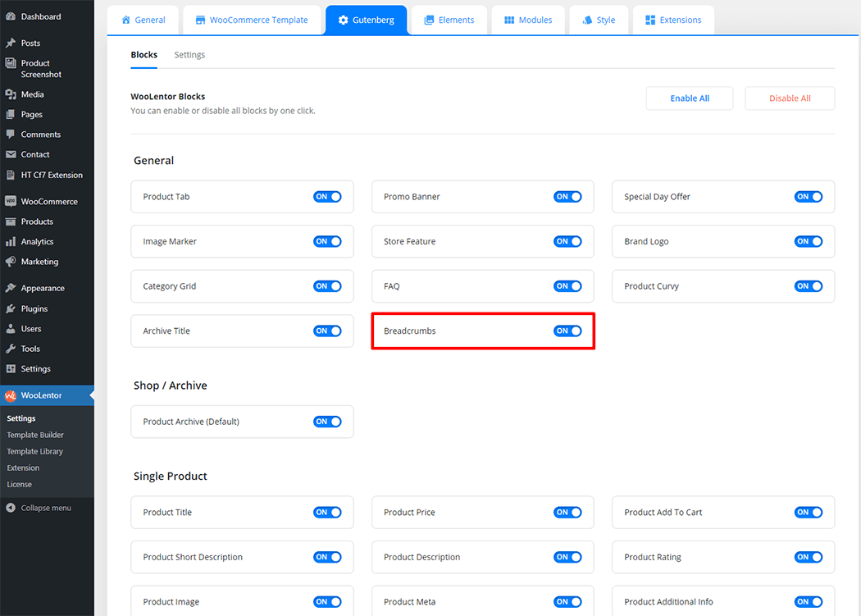Click the HT Cf7 Extension icon
Screen dimensions: 861x616
click(x=11, y=175)
